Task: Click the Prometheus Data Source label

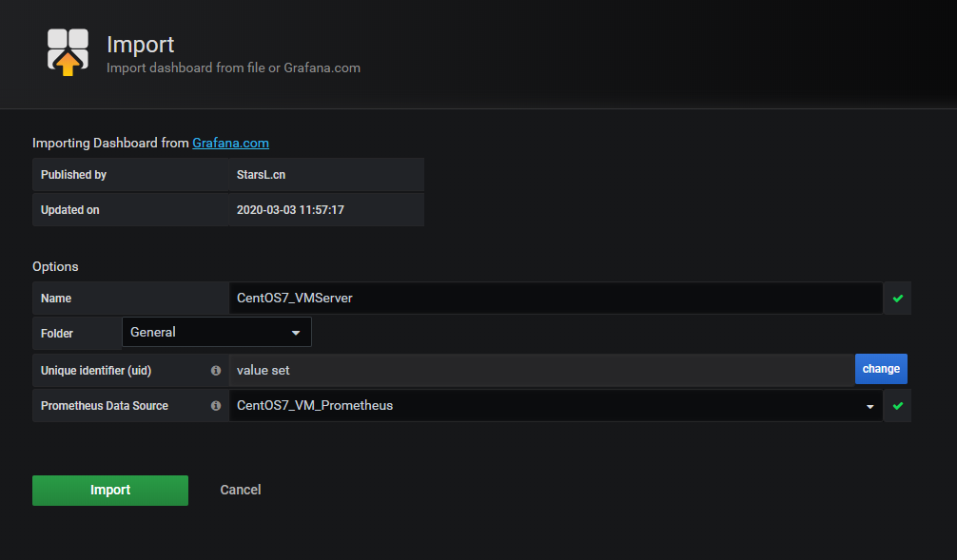Action: [x=105, y=405]
